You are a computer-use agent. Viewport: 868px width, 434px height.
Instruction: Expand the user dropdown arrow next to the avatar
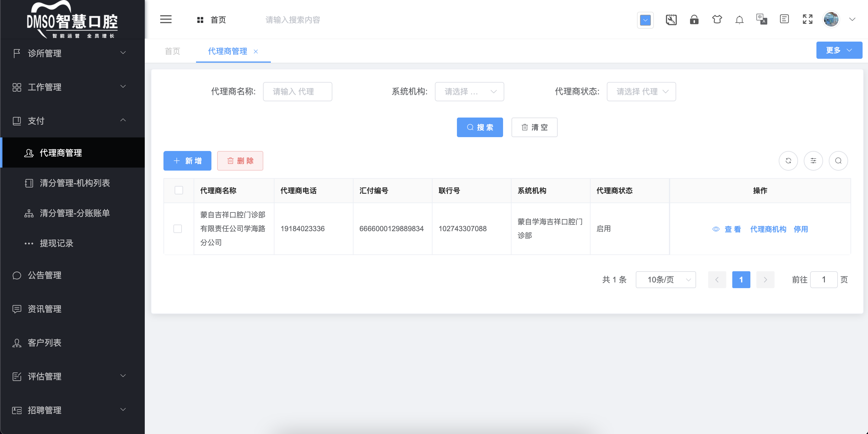852,20
